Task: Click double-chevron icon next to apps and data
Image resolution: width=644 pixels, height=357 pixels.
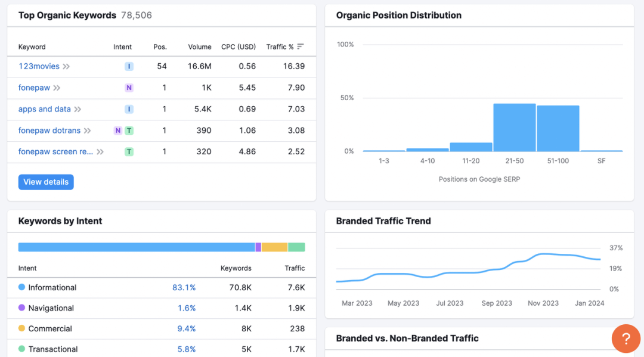Action: tap(78, 109)
